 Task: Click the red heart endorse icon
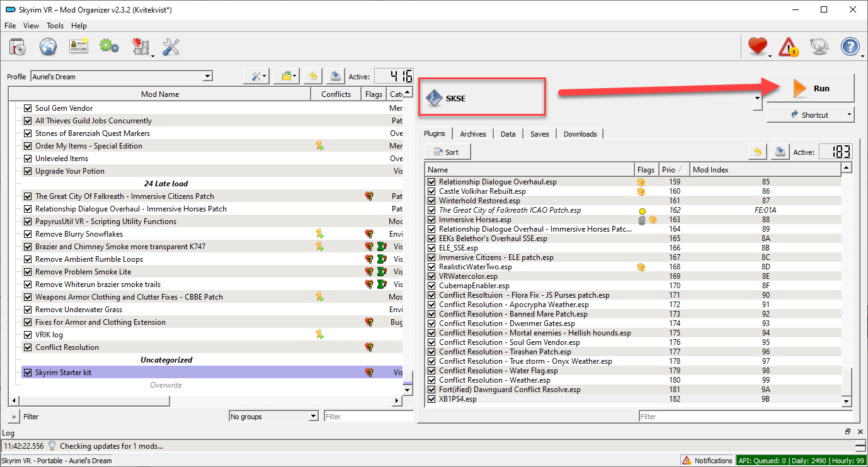pos(758,47)
